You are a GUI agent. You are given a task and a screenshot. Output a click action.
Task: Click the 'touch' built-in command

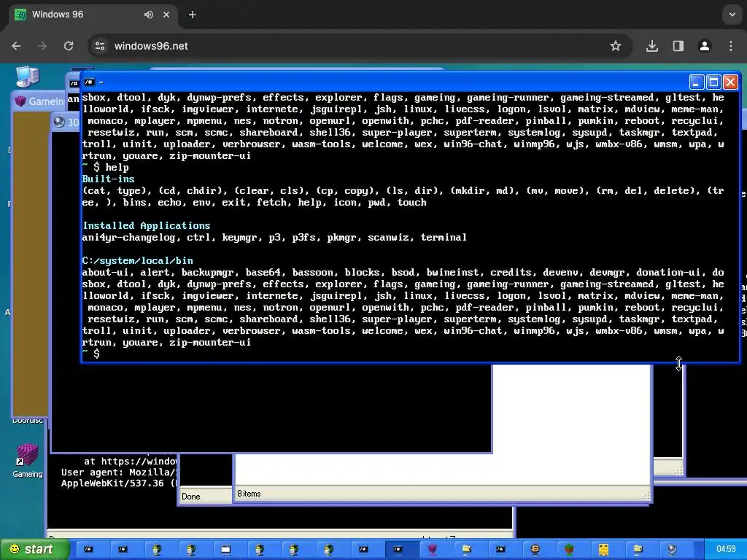(x=411, y=203)
